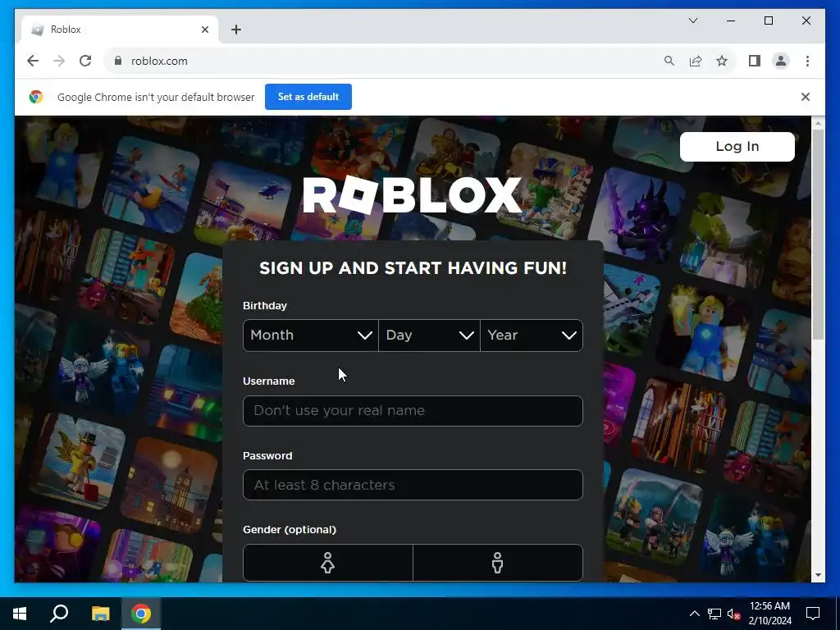Open the Month birthday dropdown
Image resolution: width=840 pixels, height=630 pixels.
(311, 336)
